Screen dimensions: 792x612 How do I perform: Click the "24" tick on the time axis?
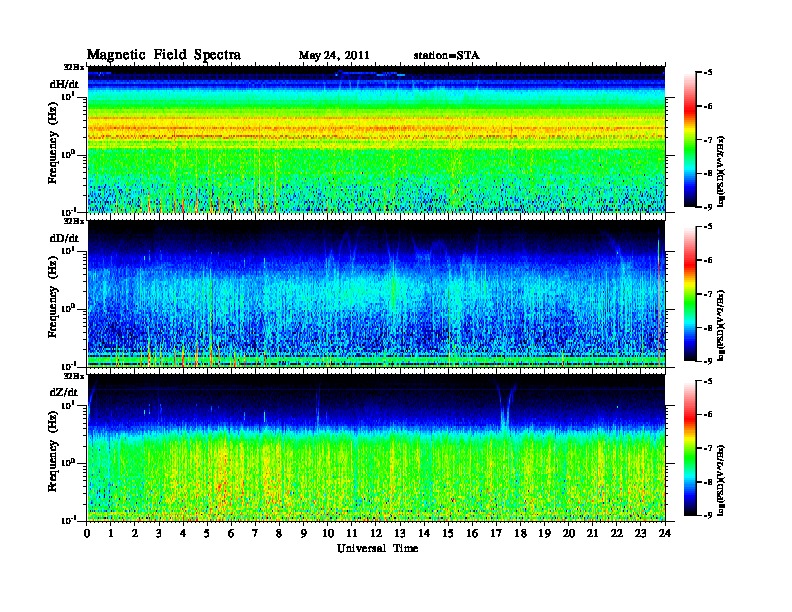pyautogui.click(x=665, y=534)
